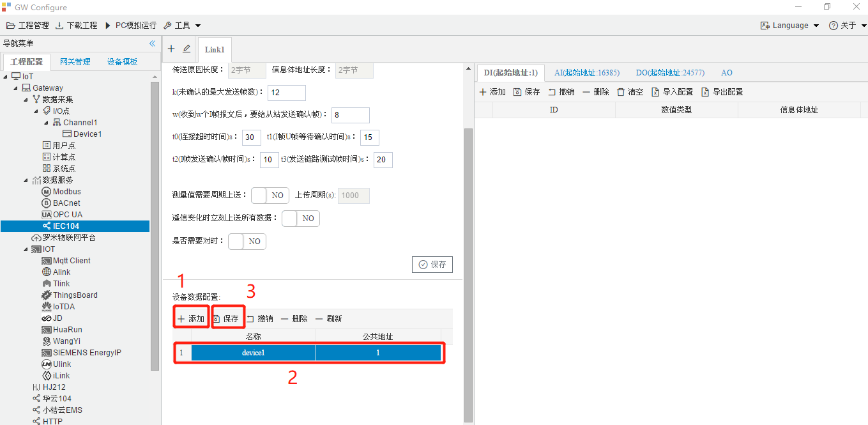Toggle 遥信变化时立刻上送所有数据 switch

(300, 219)
